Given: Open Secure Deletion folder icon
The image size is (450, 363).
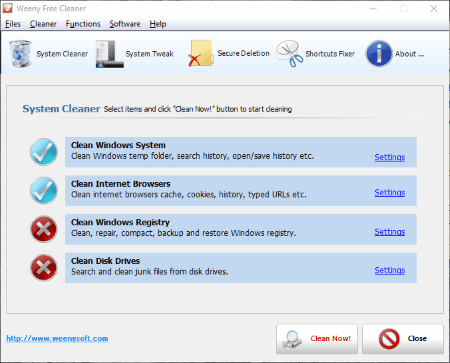Looking at the screenshot, I should click(x=200, y=53).
